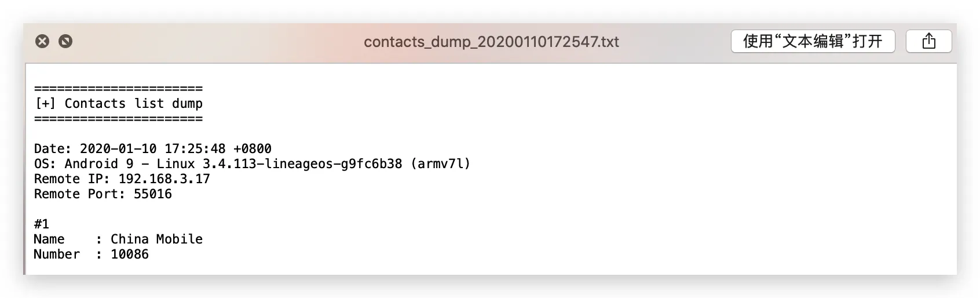Viewport: 980px width, 298px height.
Task: Click the remote port value 55016
Action: 152,194
